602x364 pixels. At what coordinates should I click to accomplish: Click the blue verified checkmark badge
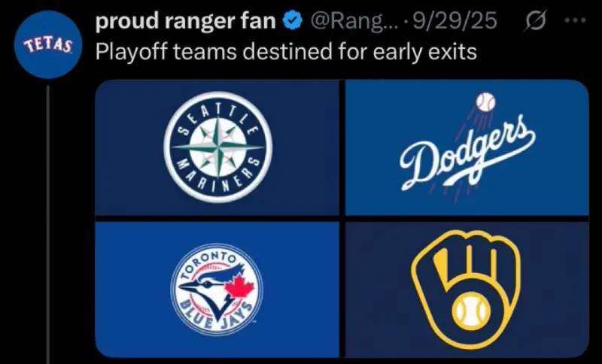pyautogui.click(x=291, y=23)
